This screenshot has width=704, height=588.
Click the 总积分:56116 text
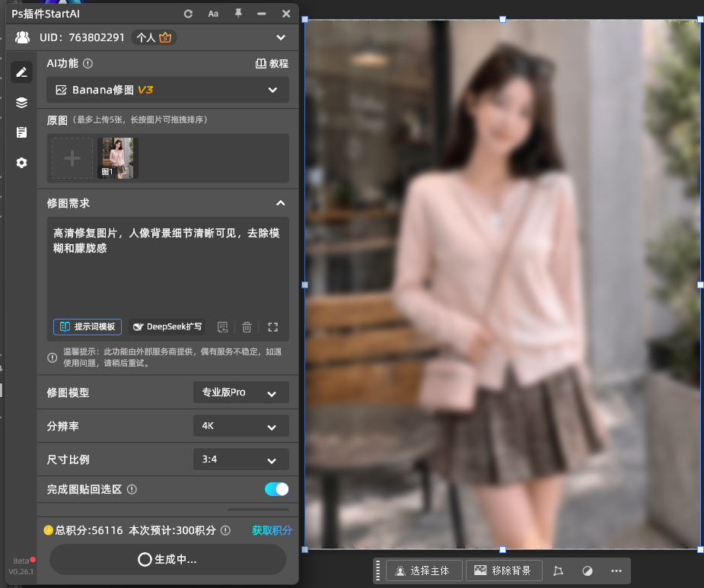[89, 530]
